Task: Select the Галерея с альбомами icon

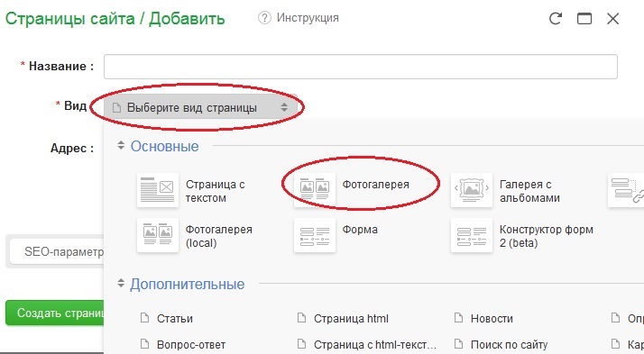Action: (472, 190)
